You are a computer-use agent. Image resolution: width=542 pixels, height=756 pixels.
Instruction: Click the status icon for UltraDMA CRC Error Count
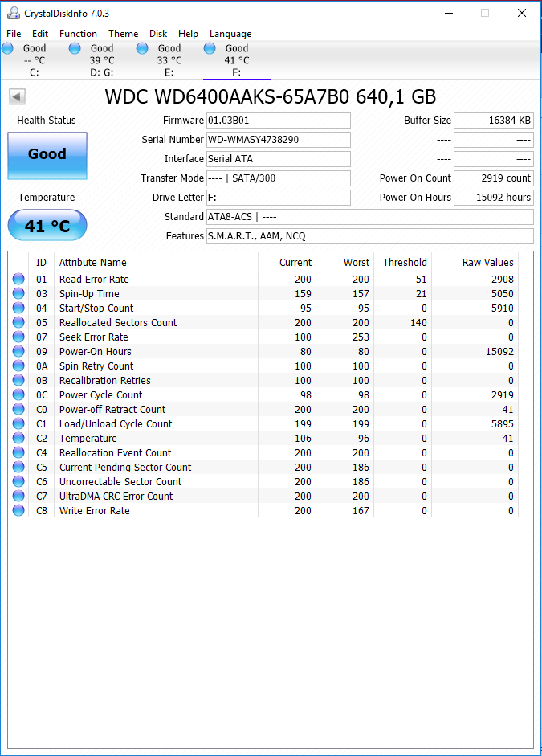18,496
